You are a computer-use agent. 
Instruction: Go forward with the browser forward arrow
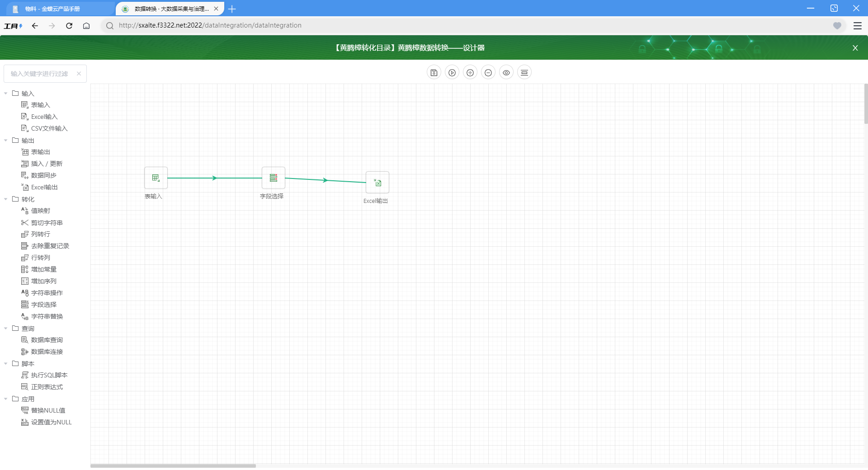(x=52, y=26)
